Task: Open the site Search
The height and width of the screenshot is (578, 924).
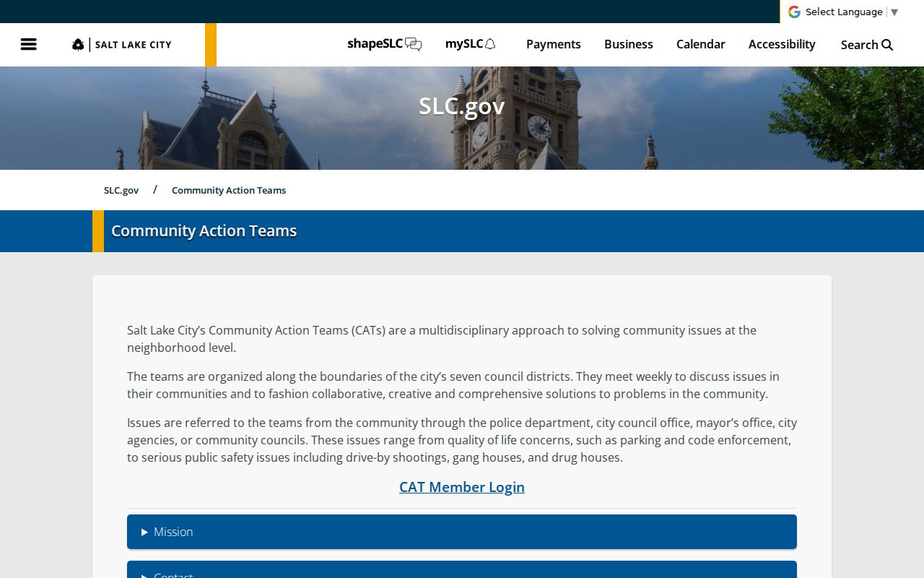Action: [x=867, y=45]
